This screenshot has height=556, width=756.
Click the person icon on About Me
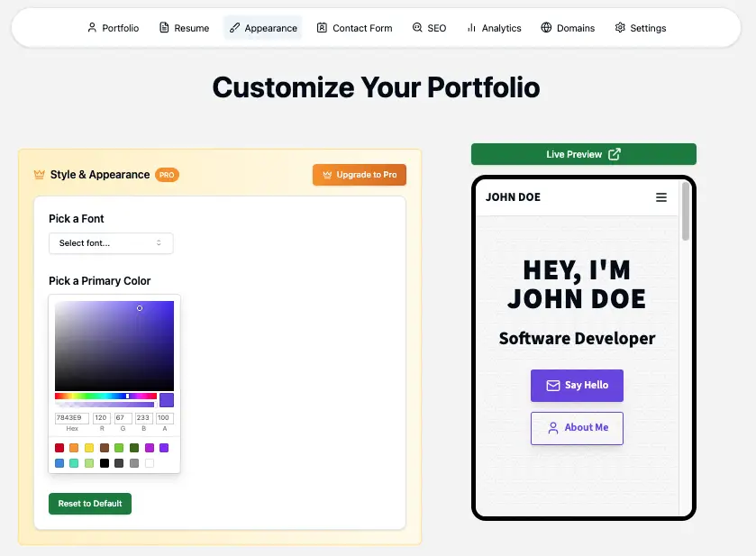pos(553,428)
